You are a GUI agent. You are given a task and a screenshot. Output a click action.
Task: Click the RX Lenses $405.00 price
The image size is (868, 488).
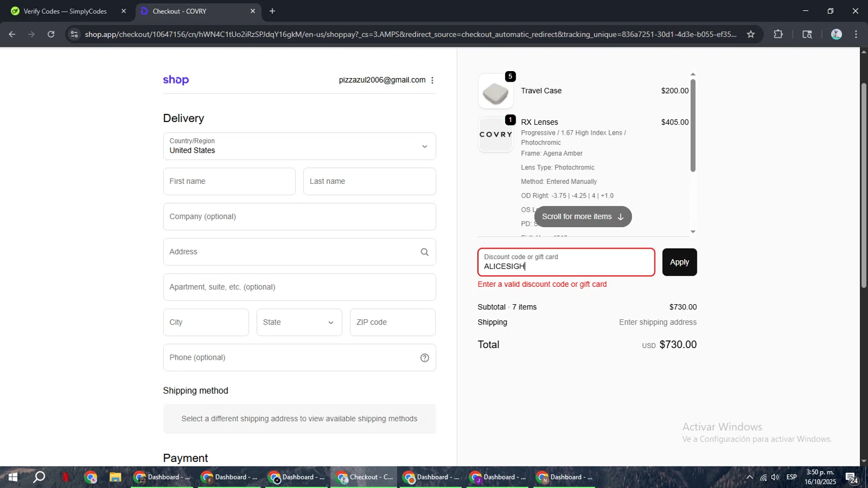[x=675, y=123]
